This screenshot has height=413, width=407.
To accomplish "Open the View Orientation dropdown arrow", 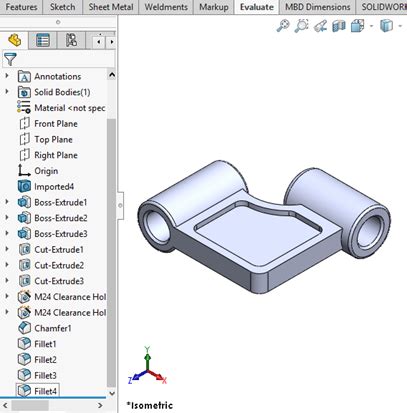I will click(371, 26).
